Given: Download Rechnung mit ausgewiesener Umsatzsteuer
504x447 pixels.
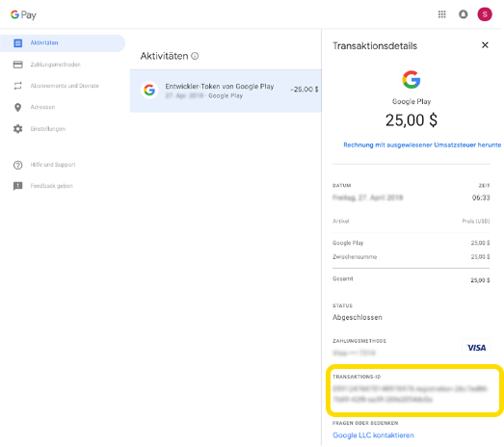Looking at the screenshot, I should point(422,145).
